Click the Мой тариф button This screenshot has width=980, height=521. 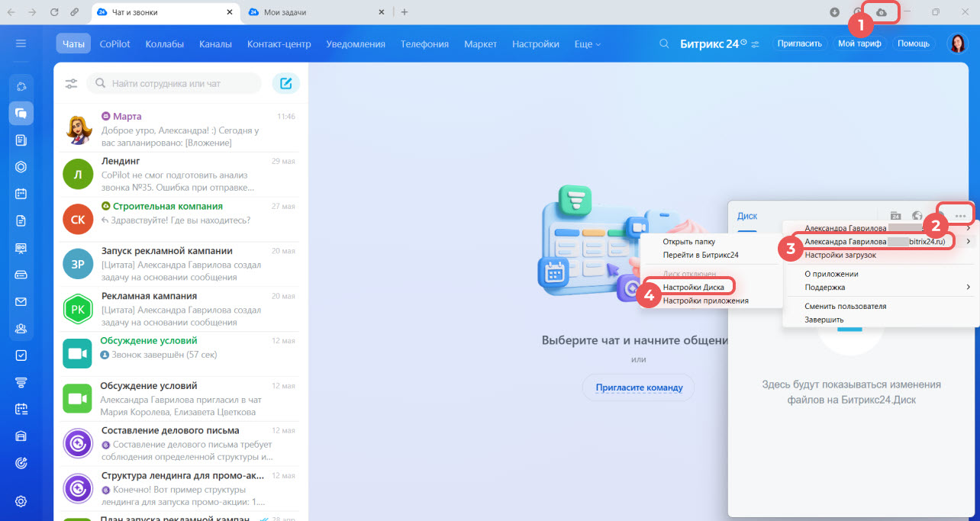click(859, 44)
